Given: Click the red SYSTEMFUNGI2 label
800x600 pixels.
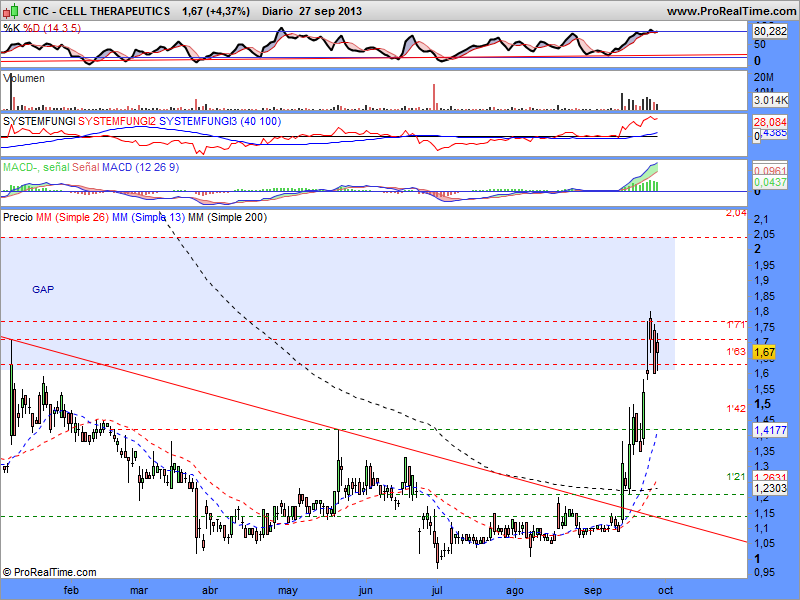Looking at the screenshot, I should (x=117, y=121).
